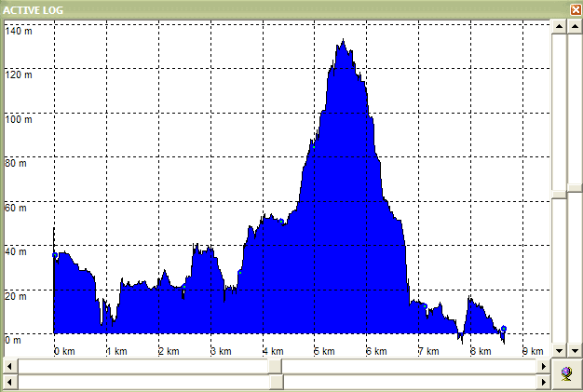Select the waypoint marker near 2.5 km
583x392 pixels.
click(183, 287)
